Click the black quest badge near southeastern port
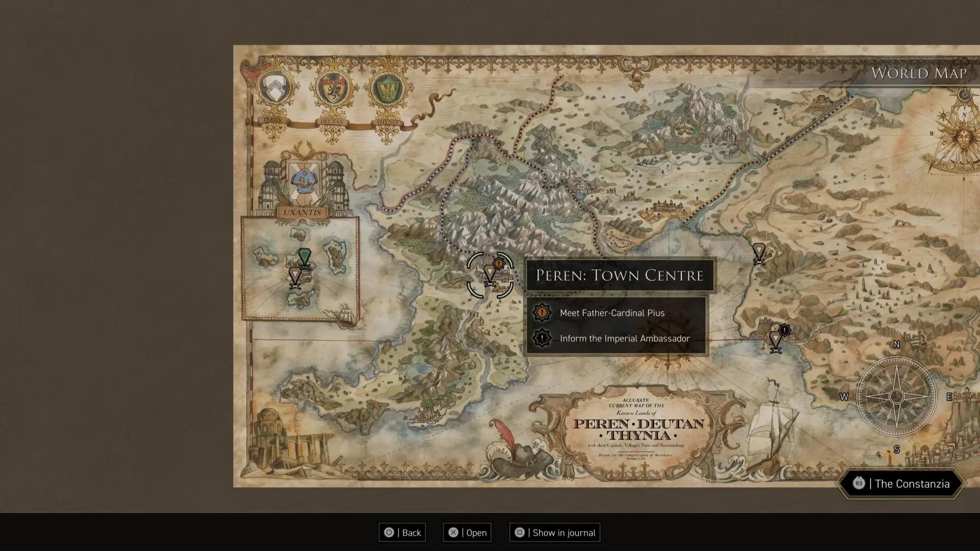Viewport: 980px width, 551px height. 785,330
